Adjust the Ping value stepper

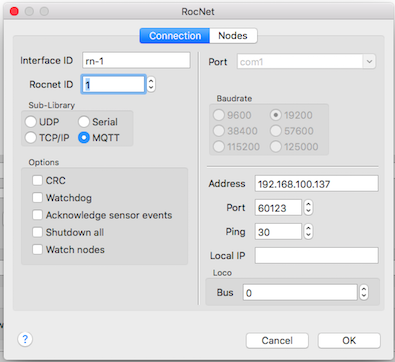click(308, 231)
